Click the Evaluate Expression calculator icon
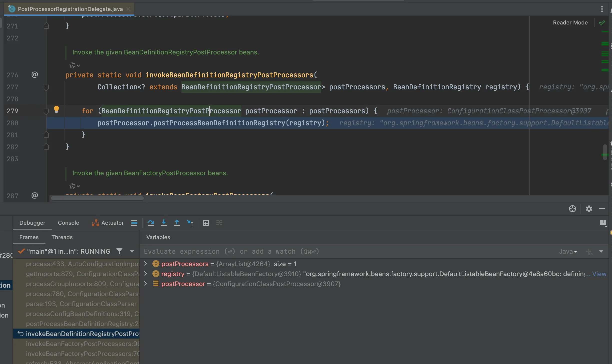This screenshot has height=364, width=612. pyautogui.click(x=206, y=222)
